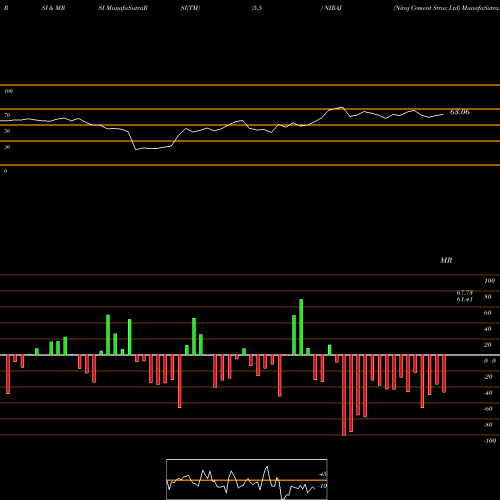500x500 pixels.
Task: Click the 'SI & MR' header text
Action: (53, 8)
